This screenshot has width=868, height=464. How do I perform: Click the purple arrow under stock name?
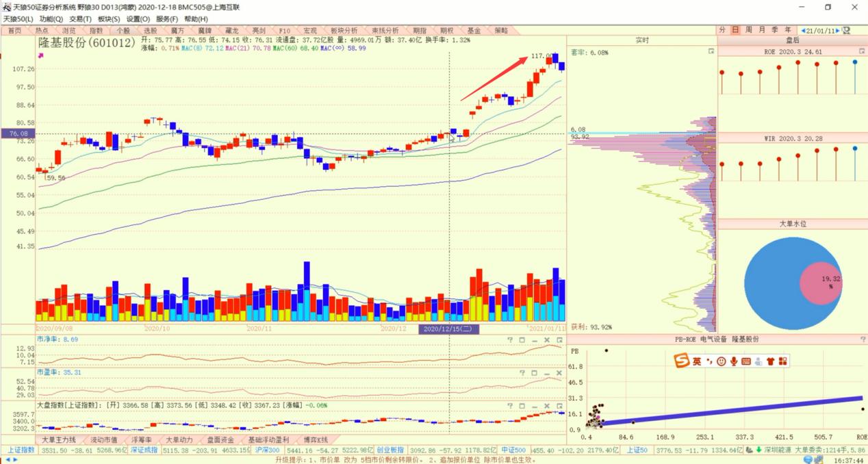pyautogui.click(x=41, y=56)
